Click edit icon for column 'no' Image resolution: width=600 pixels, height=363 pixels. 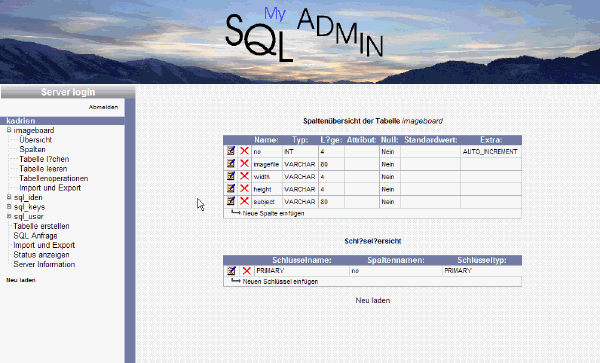(x=231, y=151)
